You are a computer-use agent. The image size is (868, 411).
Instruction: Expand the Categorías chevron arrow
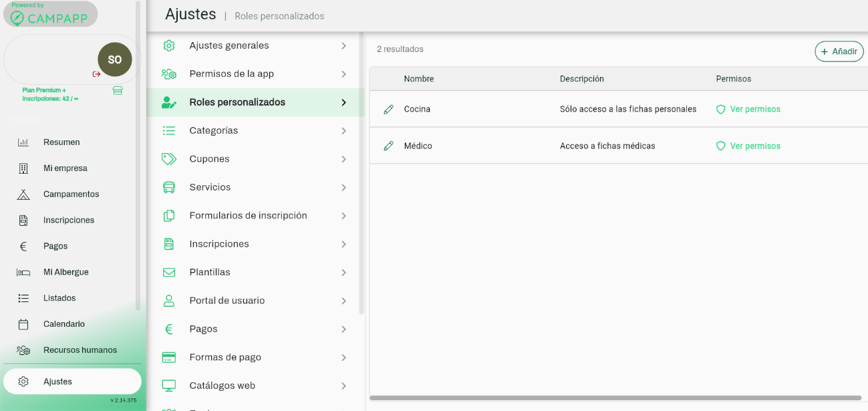[343, 130]
